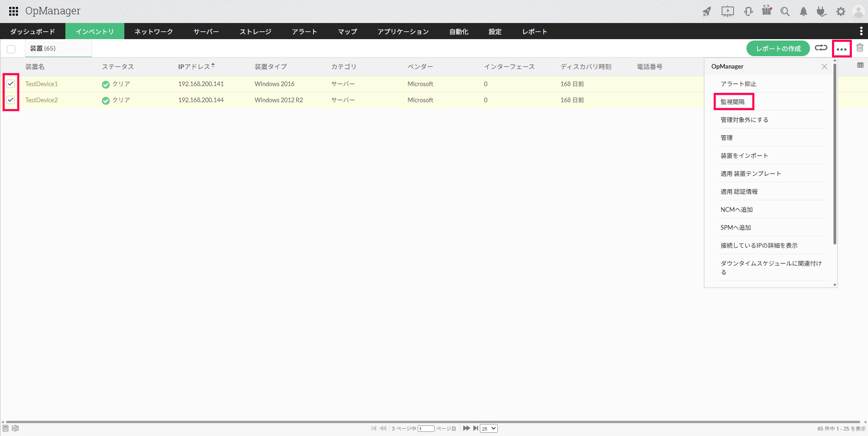Image resolution: width=868 pixels, height=436 pixels.
Task: Open the ダッシュボード tab
Action: click(33, 31)
